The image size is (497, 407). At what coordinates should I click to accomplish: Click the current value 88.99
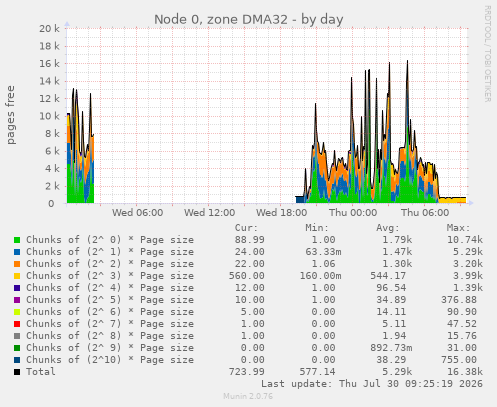[x=249, y=240]
